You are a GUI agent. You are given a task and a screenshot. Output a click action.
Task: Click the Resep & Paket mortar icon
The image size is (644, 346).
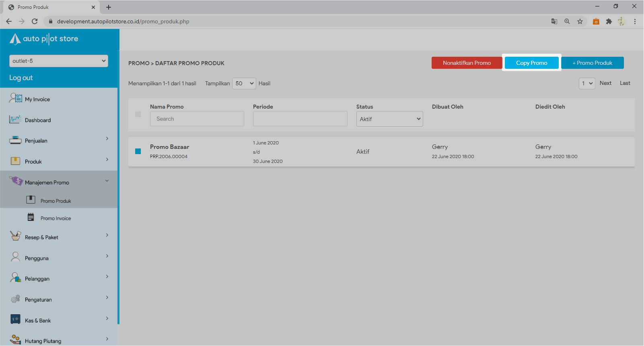[15, 236]
